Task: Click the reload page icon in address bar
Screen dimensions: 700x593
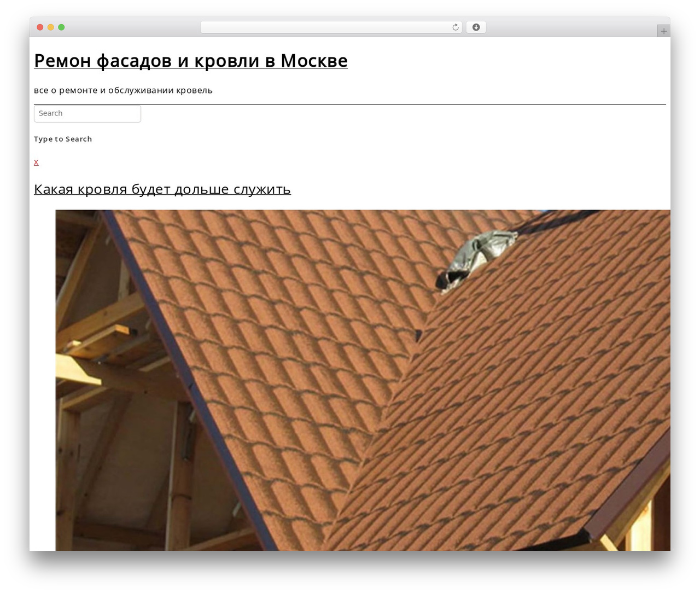Action: pos(455,27)
